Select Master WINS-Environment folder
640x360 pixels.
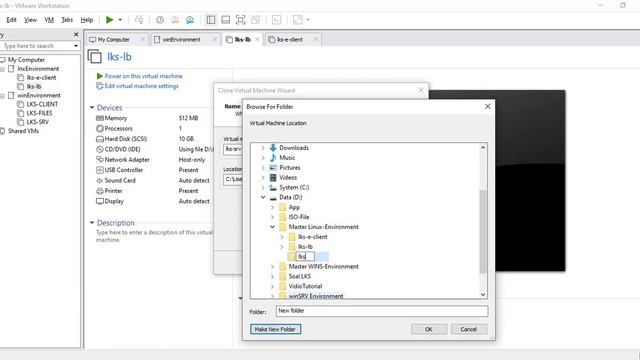click(x=323, y=267)
